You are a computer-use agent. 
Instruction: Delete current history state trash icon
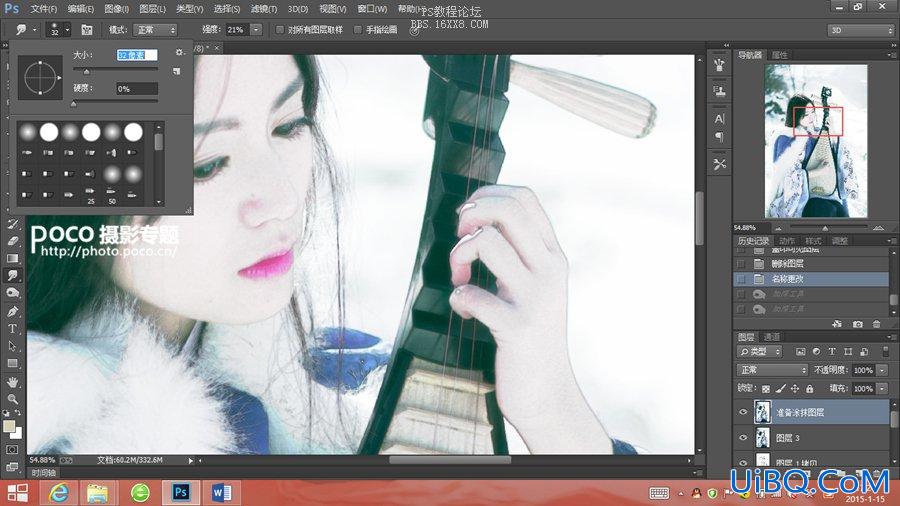coord(876,324)
